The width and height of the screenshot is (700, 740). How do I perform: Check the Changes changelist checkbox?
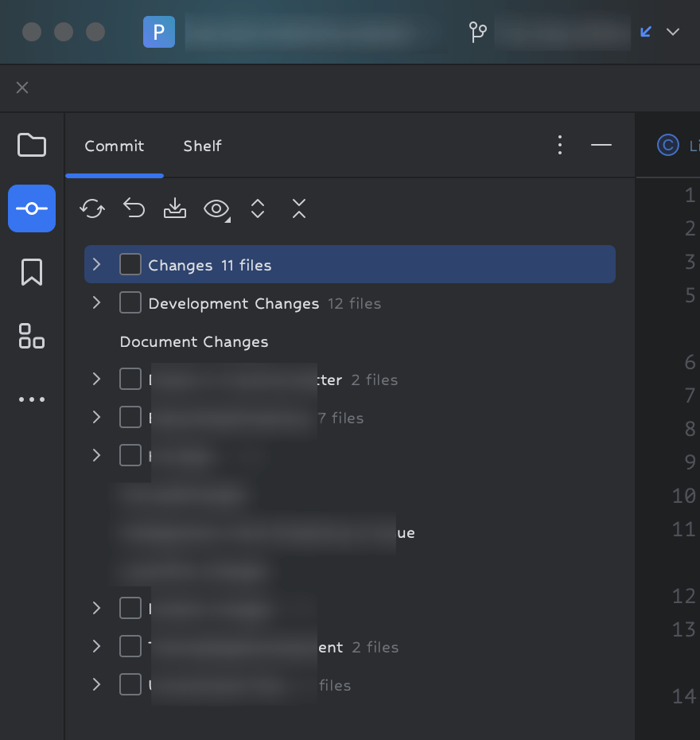pos(130,264)
